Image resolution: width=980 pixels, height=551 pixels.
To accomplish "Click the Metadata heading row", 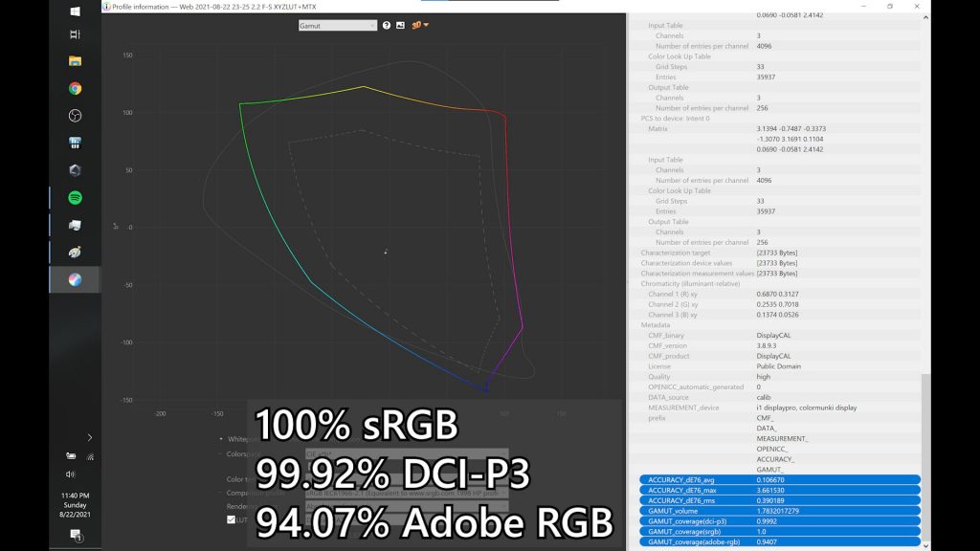I will point(775,325).
